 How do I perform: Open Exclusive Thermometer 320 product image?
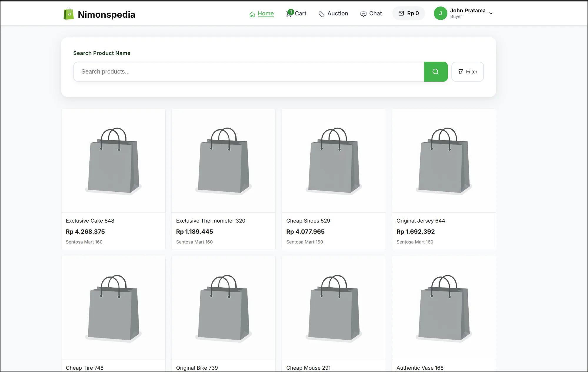(x=224, y=161)
